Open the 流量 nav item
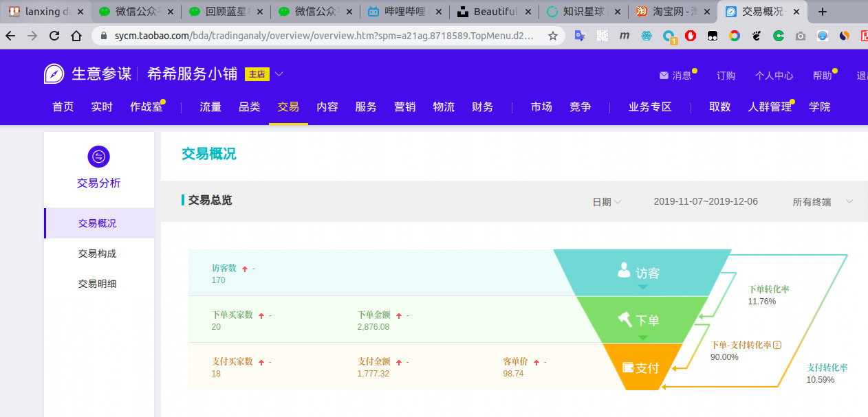The image size is (868, 417). click(x=210, y=106)
